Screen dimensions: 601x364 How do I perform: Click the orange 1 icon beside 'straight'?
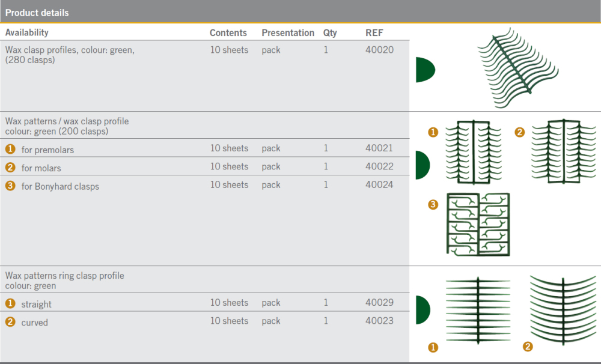pos(10,304)
